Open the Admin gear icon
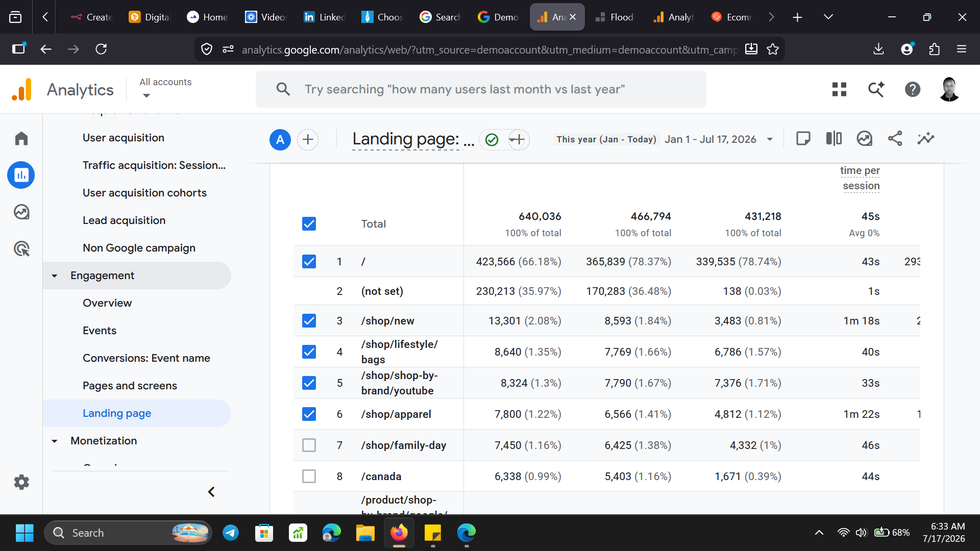 point(21,482)
